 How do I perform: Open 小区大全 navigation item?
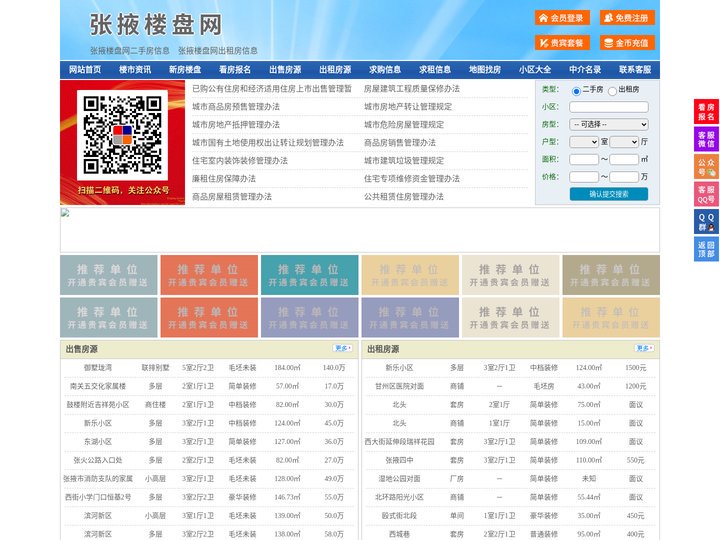pos(535,70)
